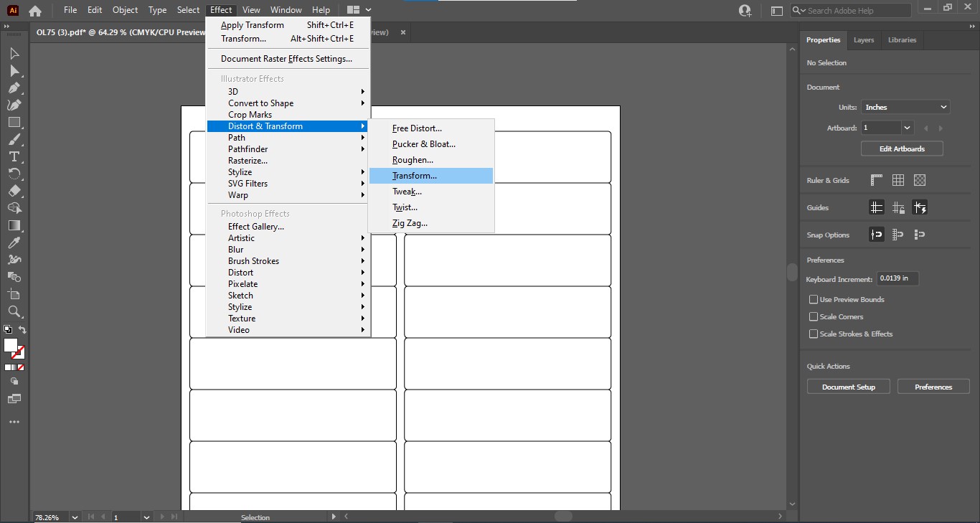The height and width of the screenshot is (523, 980).
Task: Choose Zig Zag... from the submenu
Action: [x=431, y=223]
